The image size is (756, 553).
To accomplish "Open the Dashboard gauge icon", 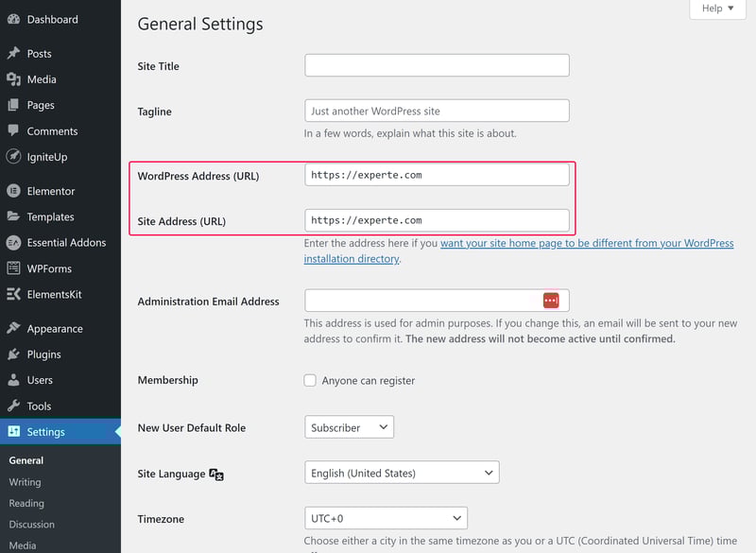I will point(13,19).
